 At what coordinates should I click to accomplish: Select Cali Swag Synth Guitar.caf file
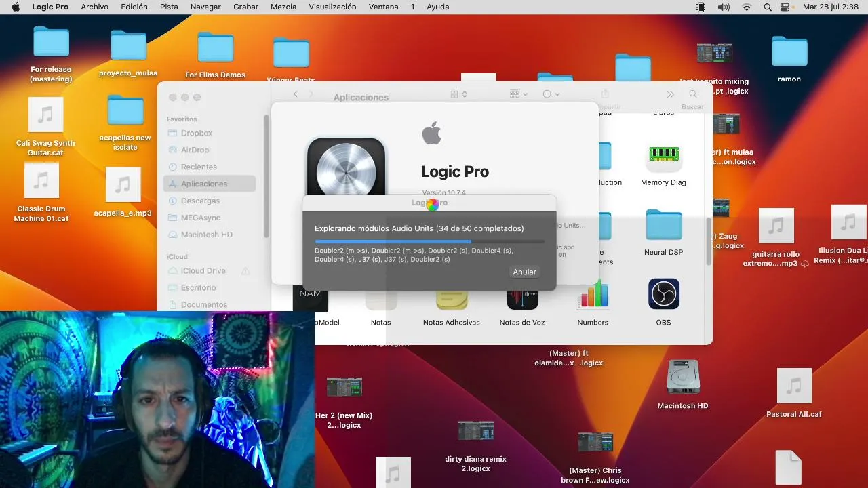click(45, 115)
